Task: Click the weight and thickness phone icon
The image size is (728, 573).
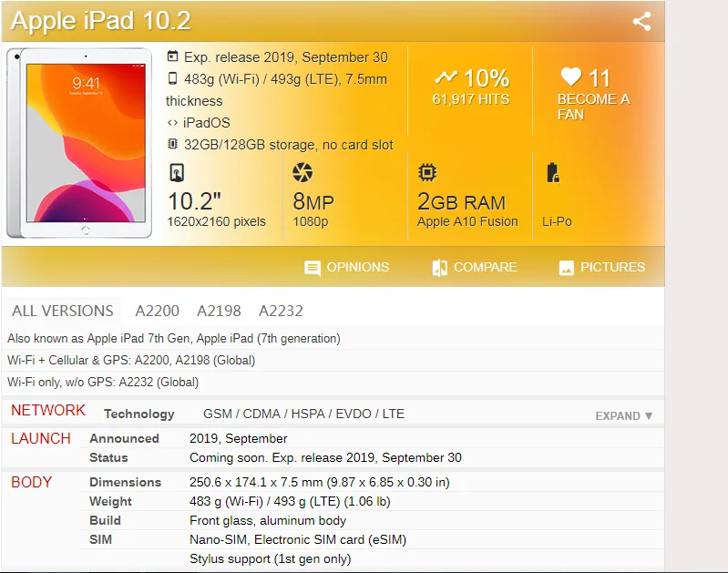Action: (x=172, y=78)
